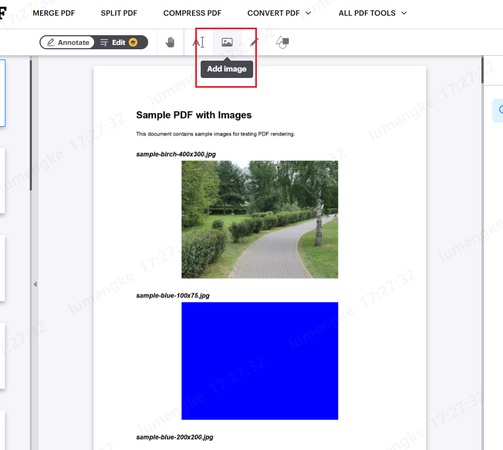Select the pencil draw tool

point(254,42)
